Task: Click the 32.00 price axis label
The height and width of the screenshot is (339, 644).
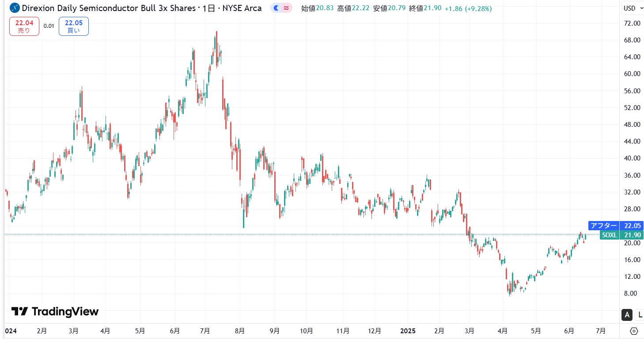Action: pos(631,192)
